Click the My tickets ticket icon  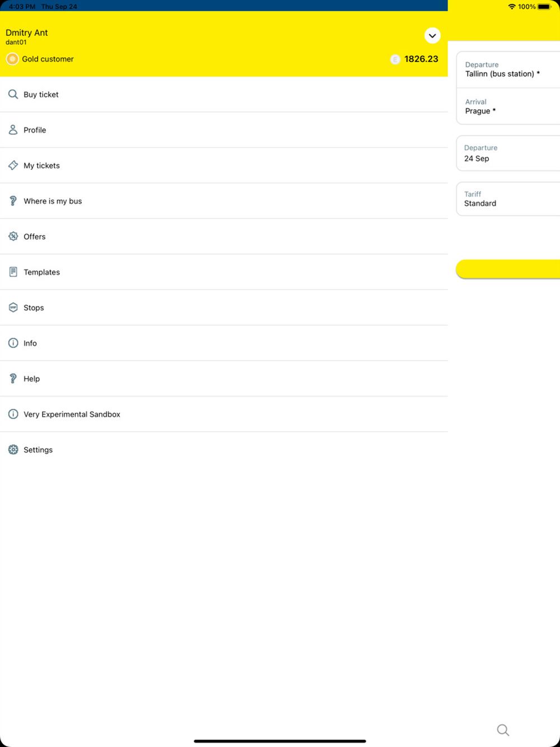(13, 165)
